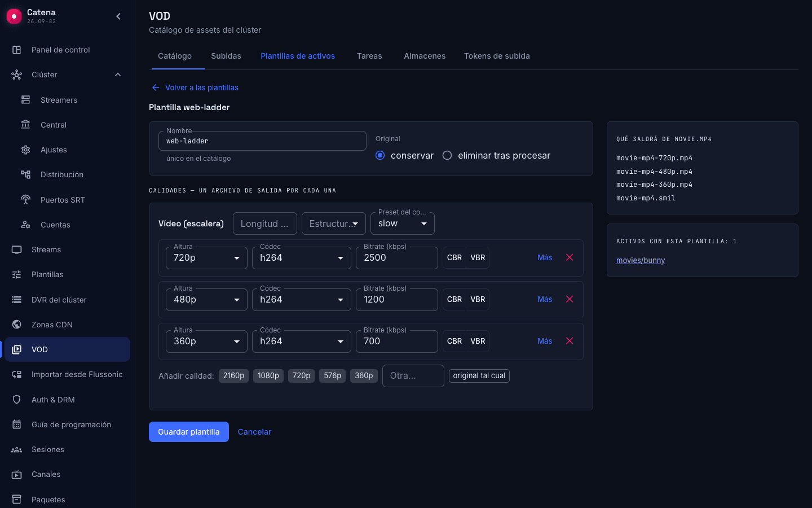
Task: Click the Puertos SRT antenna icon
Action: coord(25,200)
